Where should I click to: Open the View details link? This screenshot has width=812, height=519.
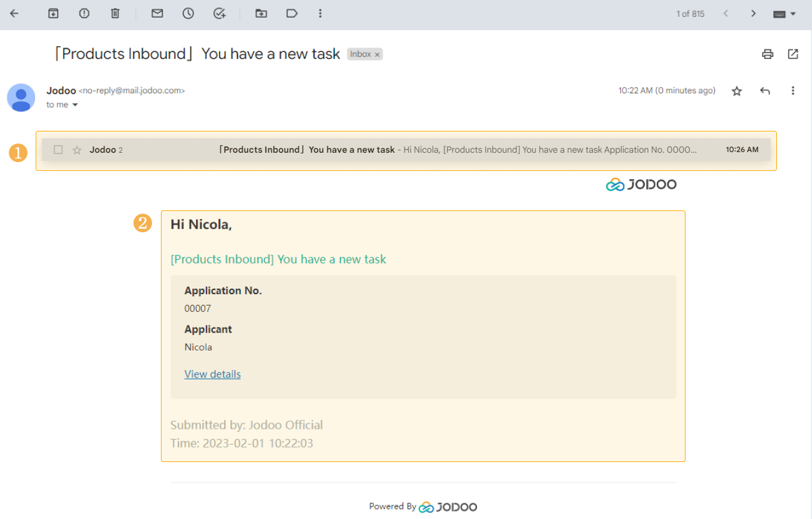click(x=212, y=374)
